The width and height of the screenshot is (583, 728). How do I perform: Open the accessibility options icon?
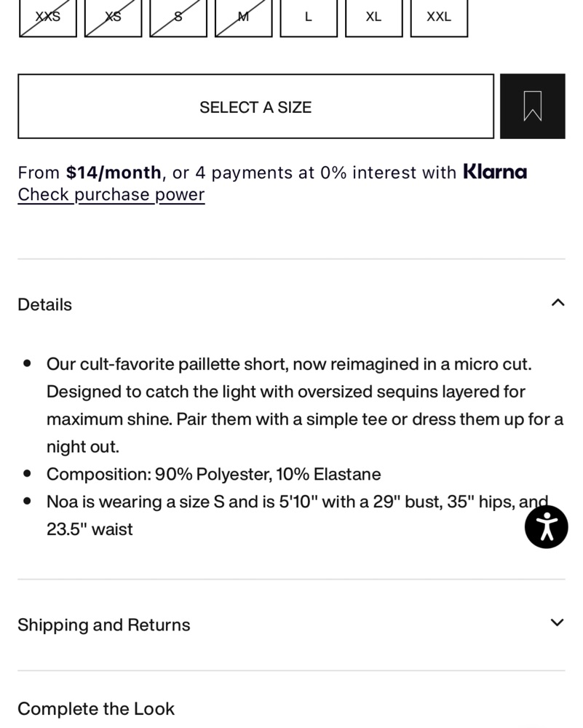coord(547,527)
